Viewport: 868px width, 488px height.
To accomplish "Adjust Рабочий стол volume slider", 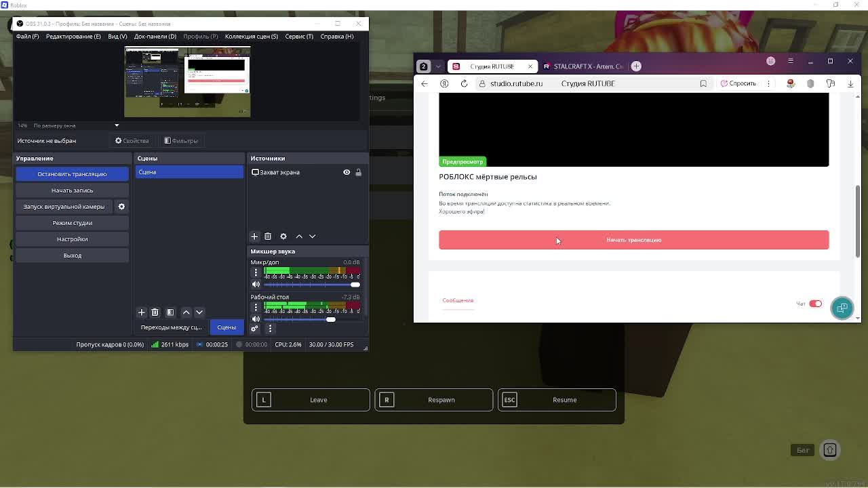I will 312,319.
